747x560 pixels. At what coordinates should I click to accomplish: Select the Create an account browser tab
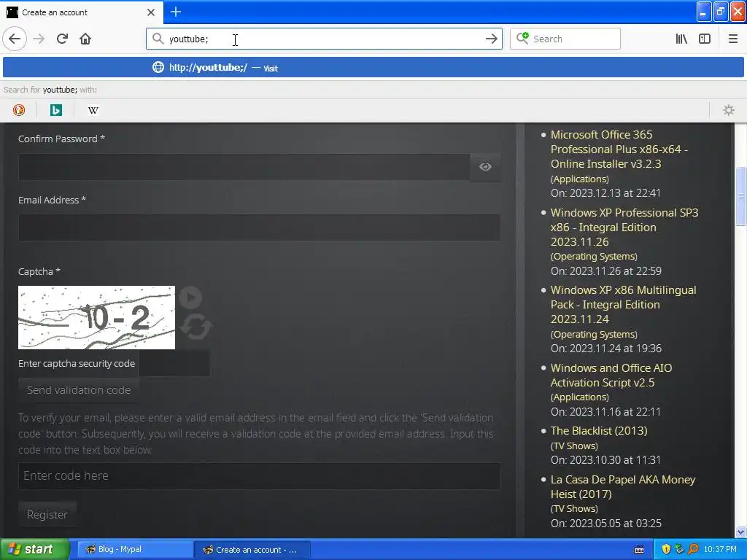click(x=82, y=12)
